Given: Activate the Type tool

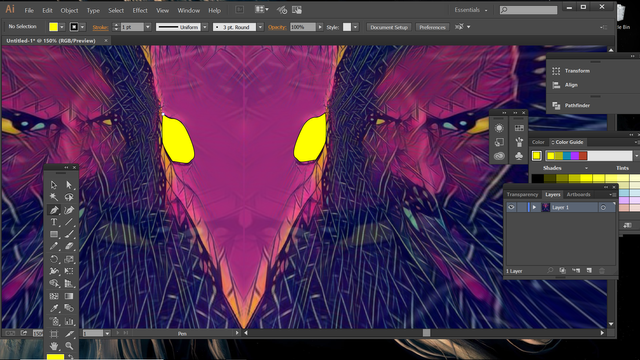Looking at the screenshot, I should point(54,222).
